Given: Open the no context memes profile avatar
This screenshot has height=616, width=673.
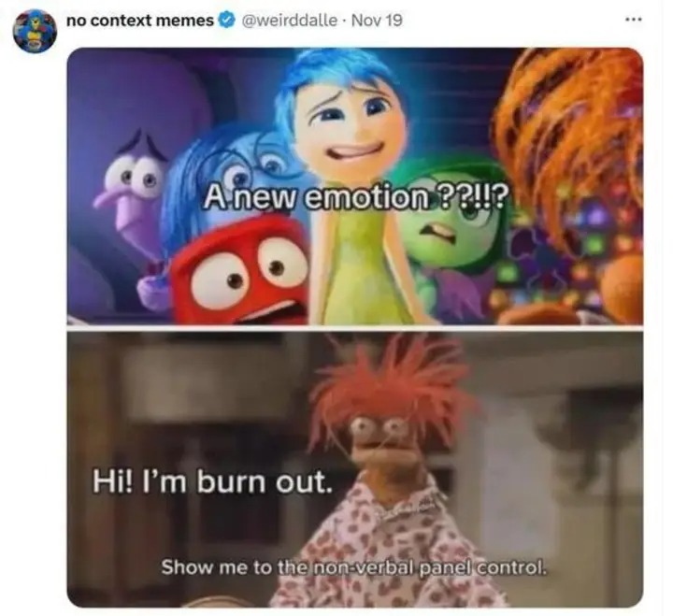Looking at the screenshot, I should 35,31.
